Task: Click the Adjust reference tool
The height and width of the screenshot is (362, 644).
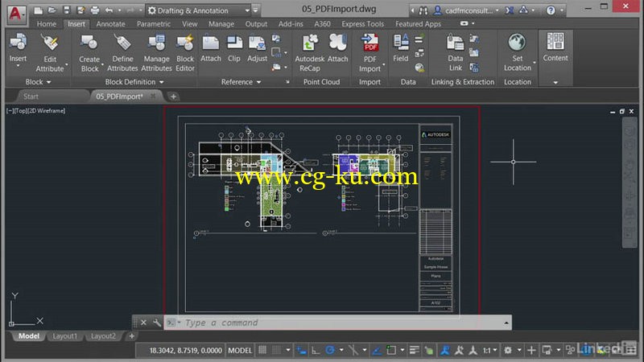Action: pyautogui.click(x=257, y=48)
